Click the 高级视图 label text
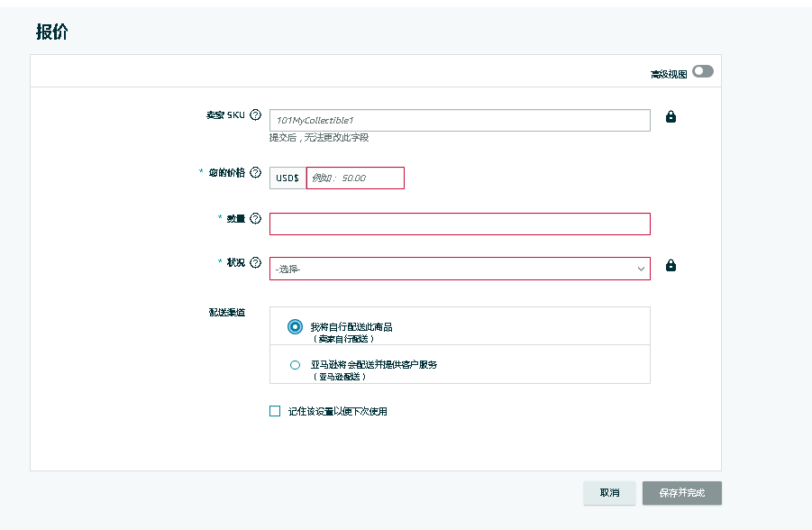812x530 pixels. (x=669, y=74)
